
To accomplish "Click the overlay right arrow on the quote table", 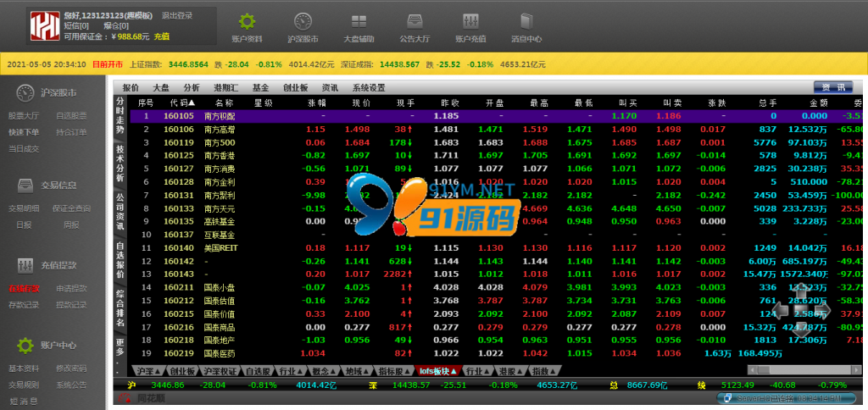I will click(x=822, y=311).
